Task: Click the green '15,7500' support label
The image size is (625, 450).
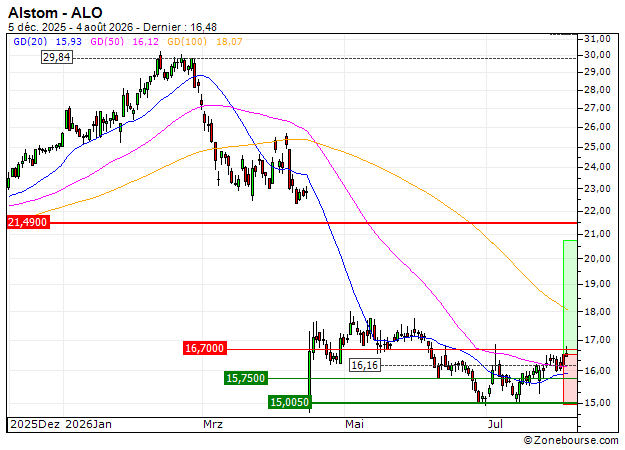Action: [246, 378]
